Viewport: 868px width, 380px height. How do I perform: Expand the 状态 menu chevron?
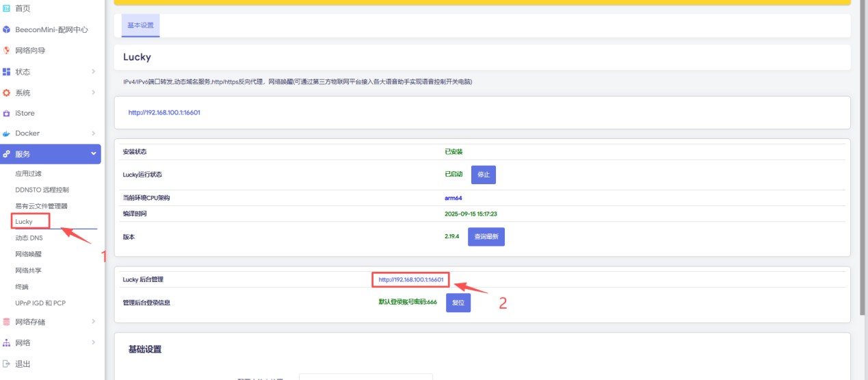click(93, 72)
